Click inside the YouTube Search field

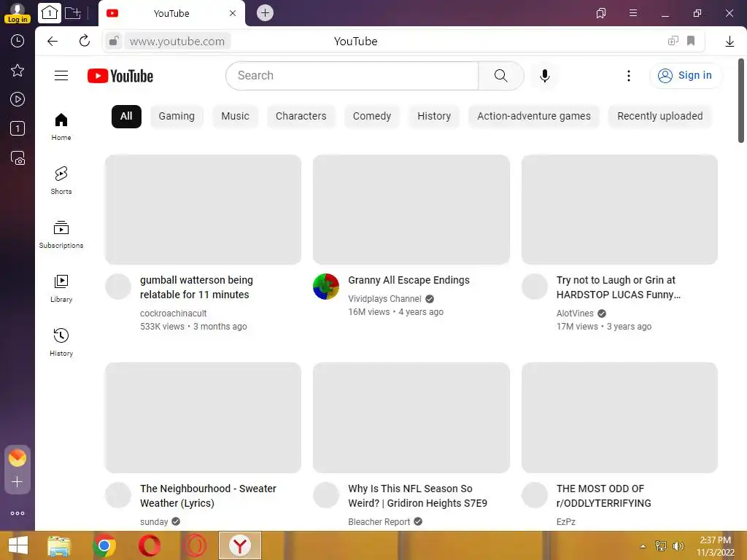coord(352,76)
